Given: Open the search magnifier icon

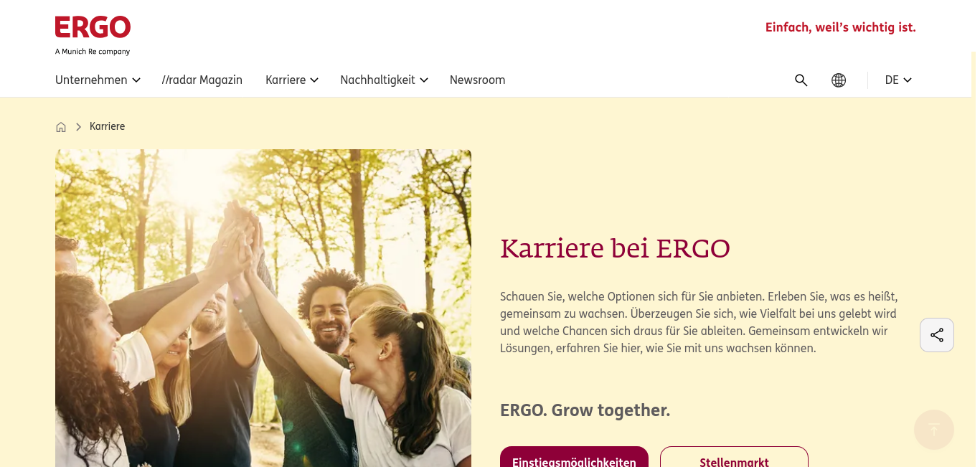Looking at the screenshot, I should (801, 80).
